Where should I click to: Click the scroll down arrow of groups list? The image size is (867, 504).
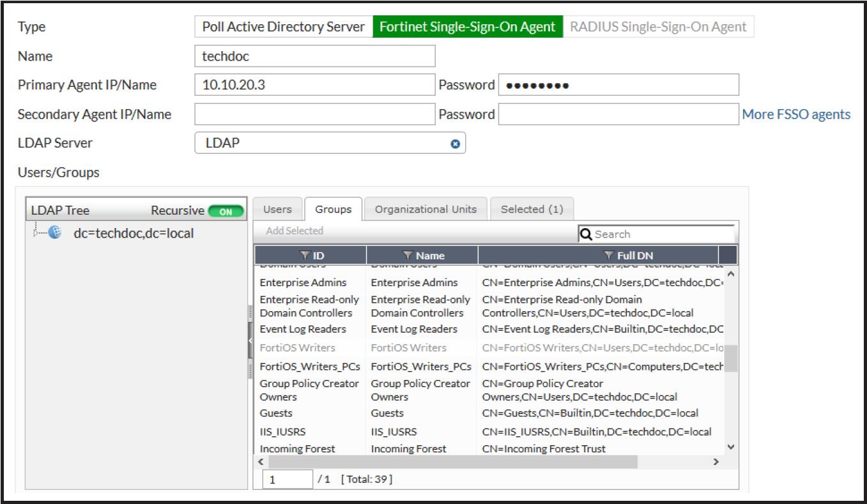point(732,447)
